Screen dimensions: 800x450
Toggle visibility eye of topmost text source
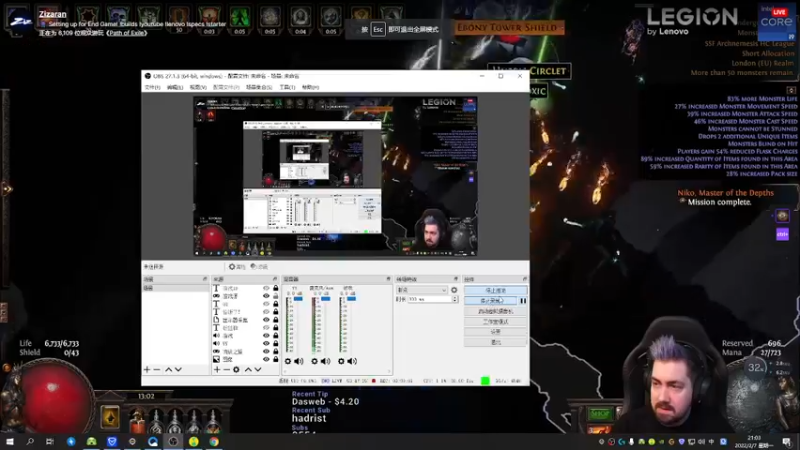(266, 288)
